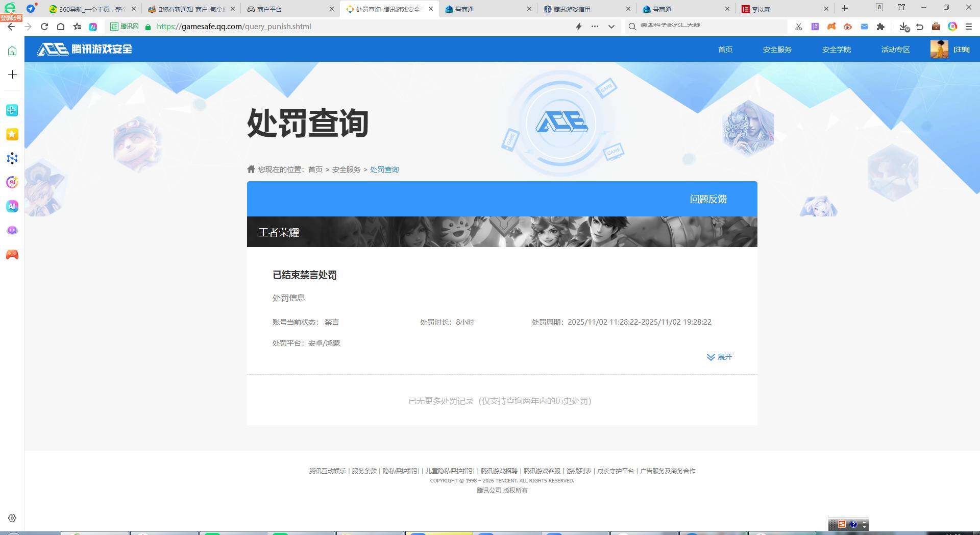This screenshot has height=535, width=980.
Task: Open 安全服务 in the breadcrumb trail
Action: pos(346,169)
